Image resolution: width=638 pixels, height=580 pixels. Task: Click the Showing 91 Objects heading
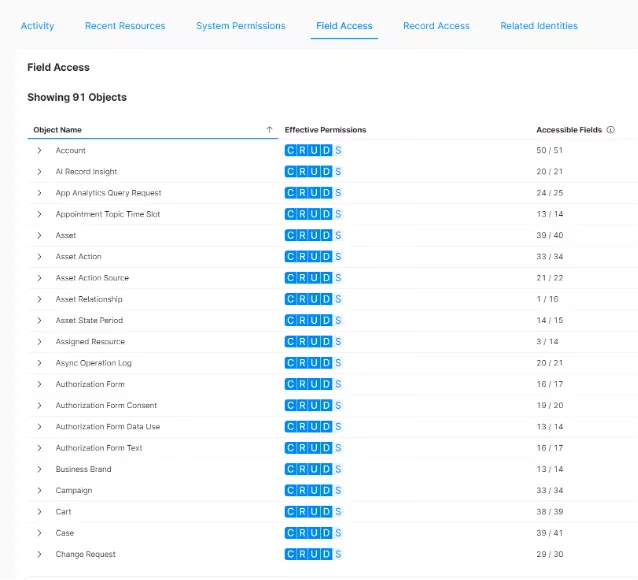point(77,97)
